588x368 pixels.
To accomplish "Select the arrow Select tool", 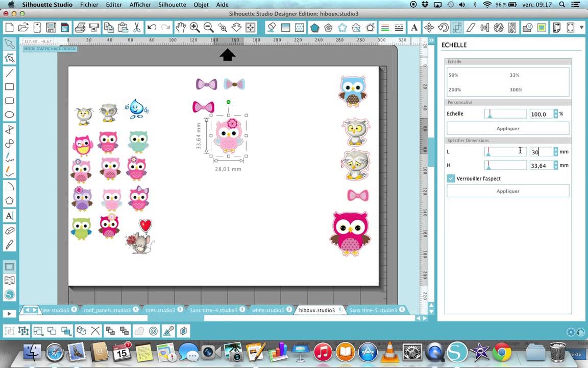I will tap(9, 44).
